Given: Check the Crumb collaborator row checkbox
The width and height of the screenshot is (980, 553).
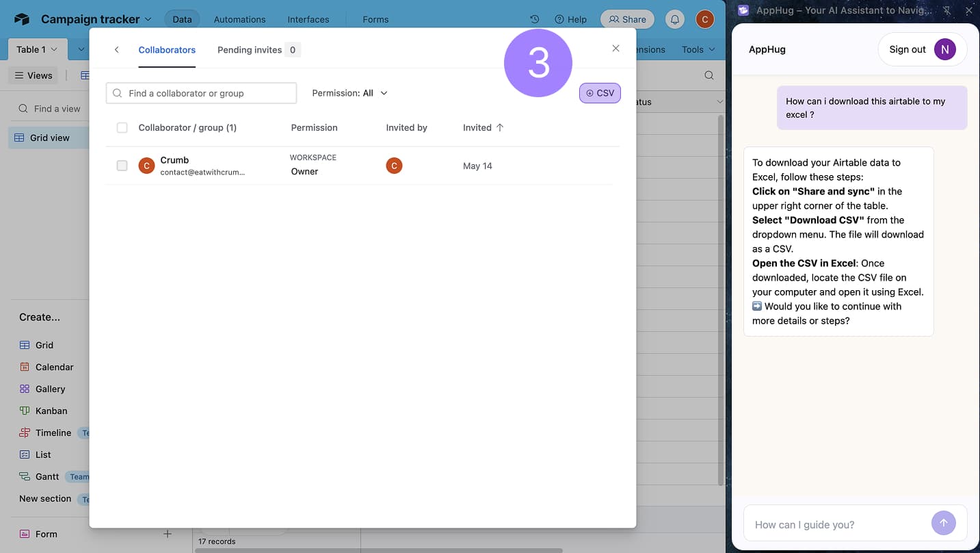Looking at the screenshot, I should coord(122,166).
